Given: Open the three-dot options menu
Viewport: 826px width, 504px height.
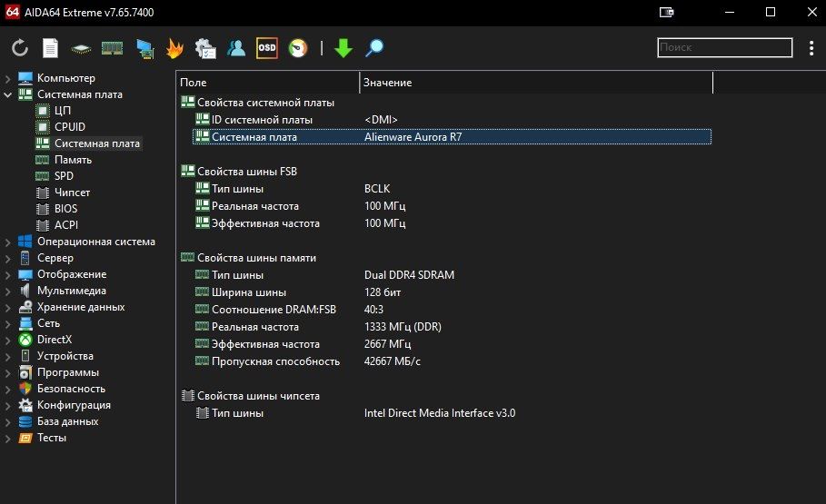Looking at the screenshot, I should tap(811, 48).
